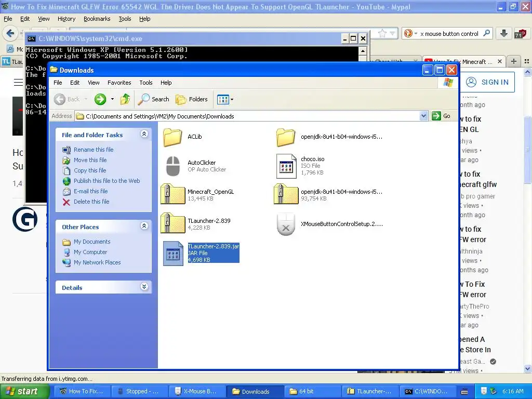532x399 pixels.
Task: Select the Minecraft_OpenGL zip archive icon
Action: point(172,194)
